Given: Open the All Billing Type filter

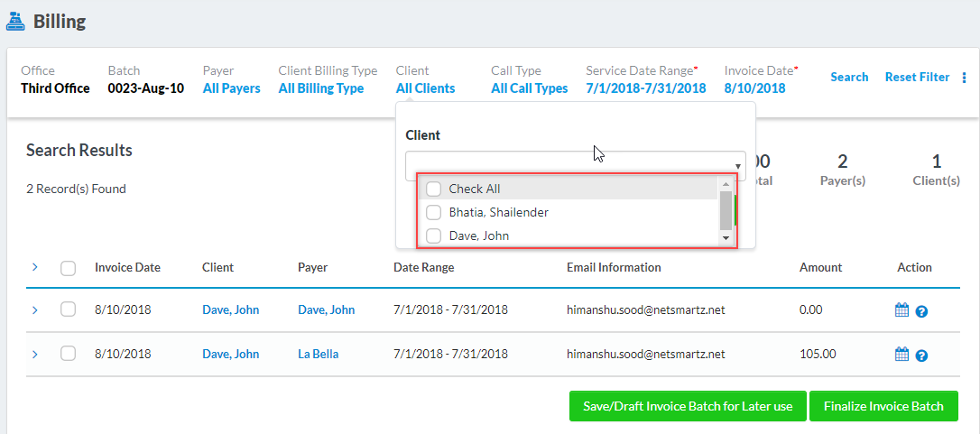Looking at the screenshot, I should [x=320, y=88].
